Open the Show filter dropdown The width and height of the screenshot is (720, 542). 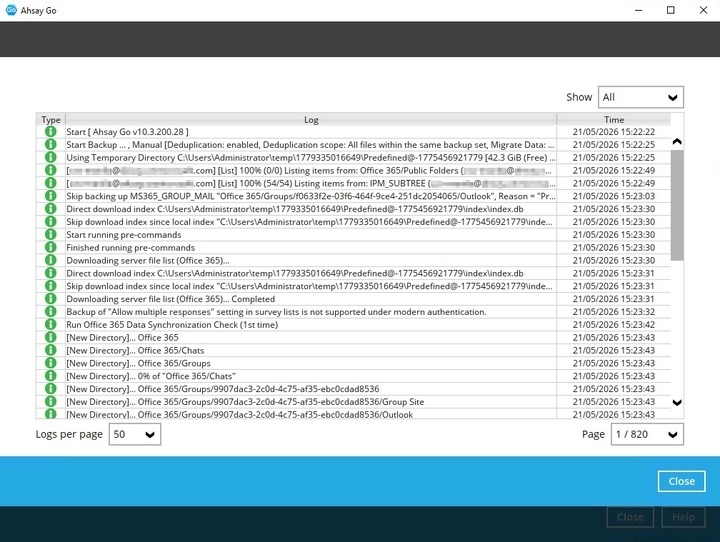(x=641, y=97)
